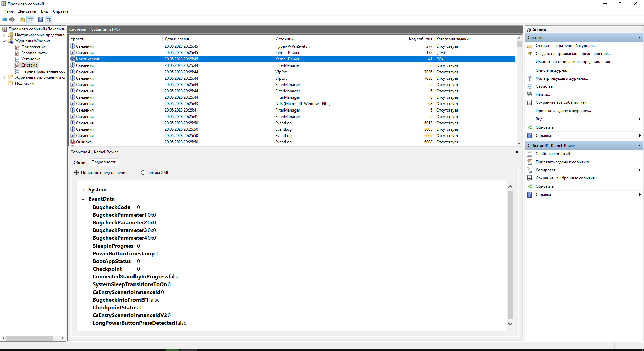Screen dimensions: 644x351
Task: Collapse the EventData section in event details
Action: pyautogui.click(x=83, y=199)
